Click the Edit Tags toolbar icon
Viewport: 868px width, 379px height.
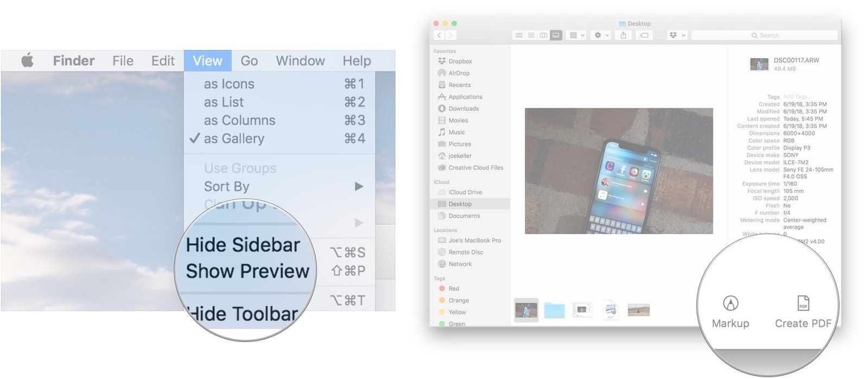tap(644, 35)
